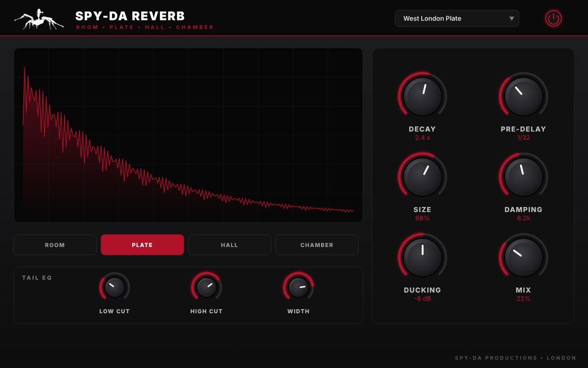Click the SPY-DA PRODUCTIONS • LONDON footer text
Image resolution: width=588 pixels, height=368 pixels.
point(516,358)
